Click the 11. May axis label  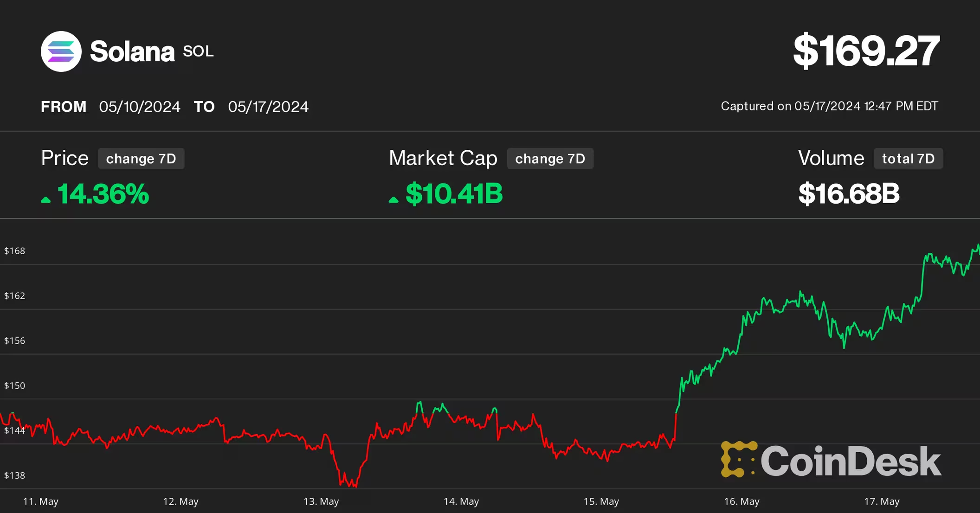(41, 501)
